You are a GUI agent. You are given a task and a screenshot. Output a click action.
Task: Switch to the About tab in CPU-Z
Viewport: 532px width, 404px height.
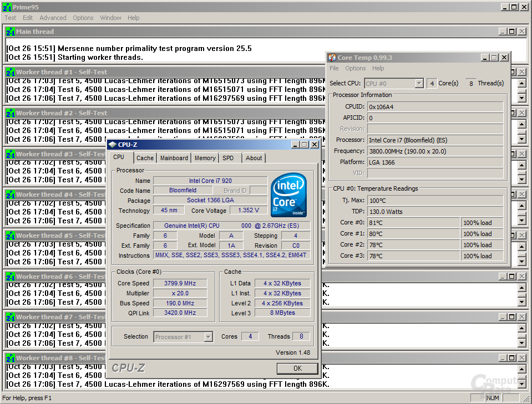(x=254, y=158)
